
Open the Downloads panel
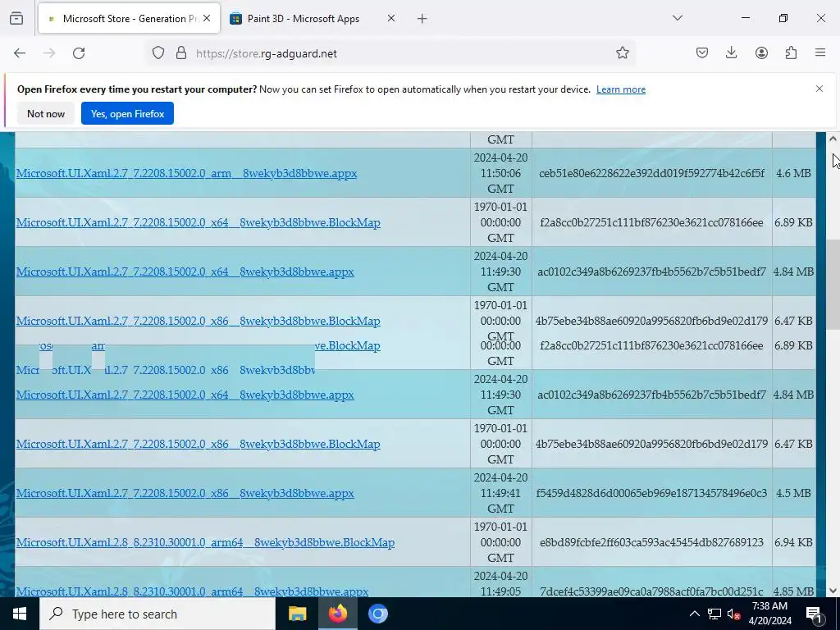click(731, 52)
